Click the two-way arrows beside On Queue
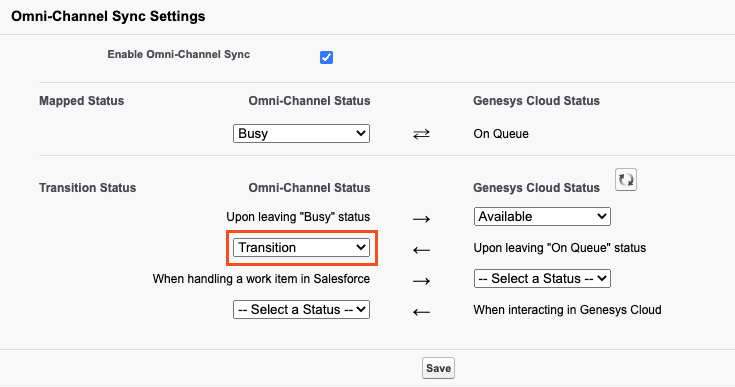 [x=421, y=134]
